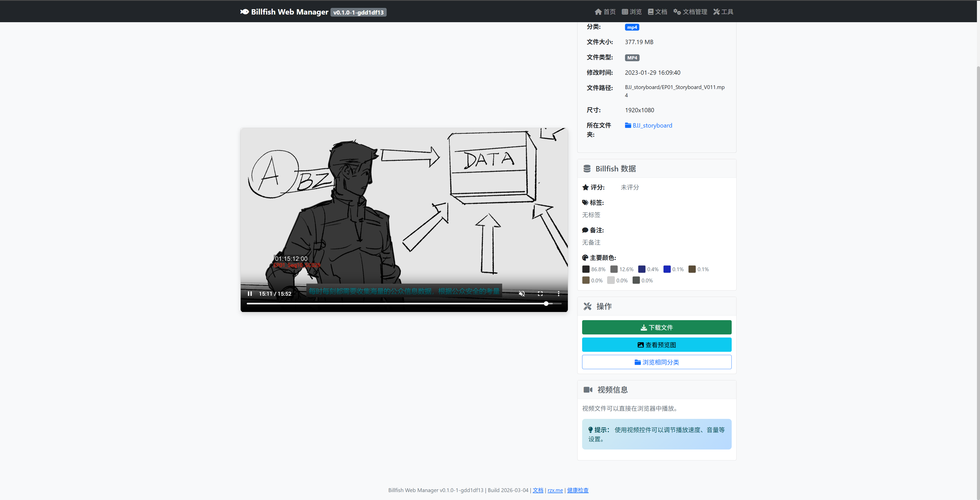Click 下载文件 download button

(x=656, y=327)
